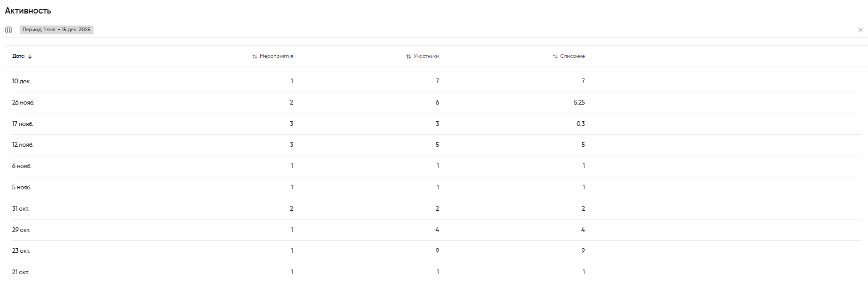The width and height of the screenshot is (868, 283).
Task: Sort by Списание using its arrows icon
Action: (x=555, y=57)
